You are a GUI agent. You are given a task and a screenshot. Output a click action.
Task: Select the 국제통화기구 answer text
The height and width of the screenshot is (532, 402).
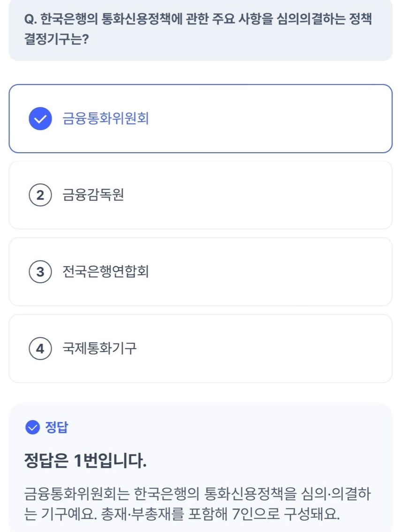pyautogui.click(x=99, y=348)
